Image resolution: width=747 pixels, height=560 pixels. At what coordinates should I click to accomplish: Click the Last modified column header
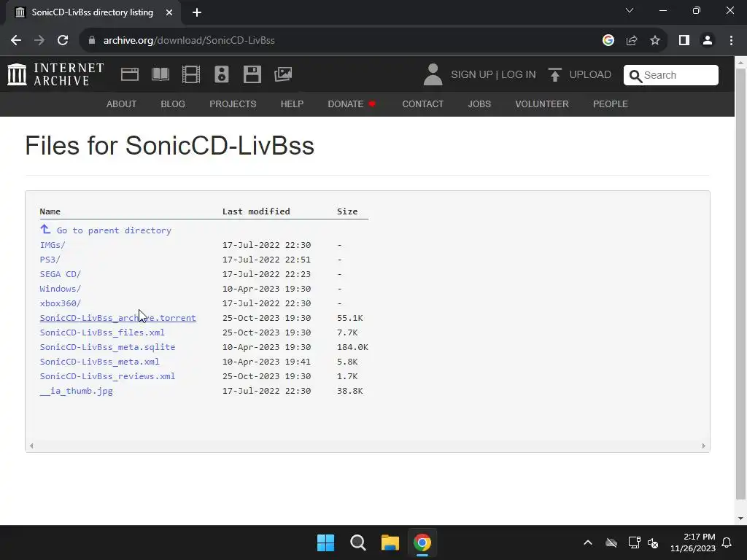click(256, 211)
